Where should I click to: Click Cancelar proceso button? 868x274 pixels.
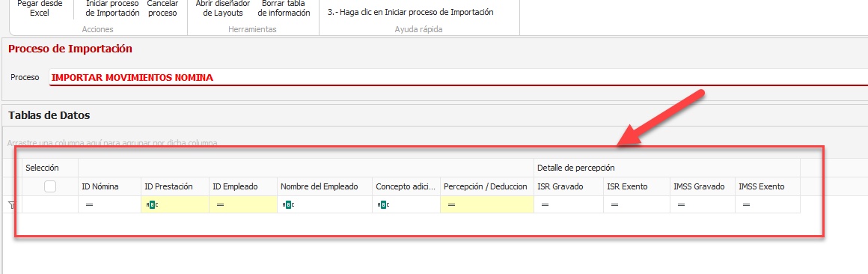tap(163, 7)
